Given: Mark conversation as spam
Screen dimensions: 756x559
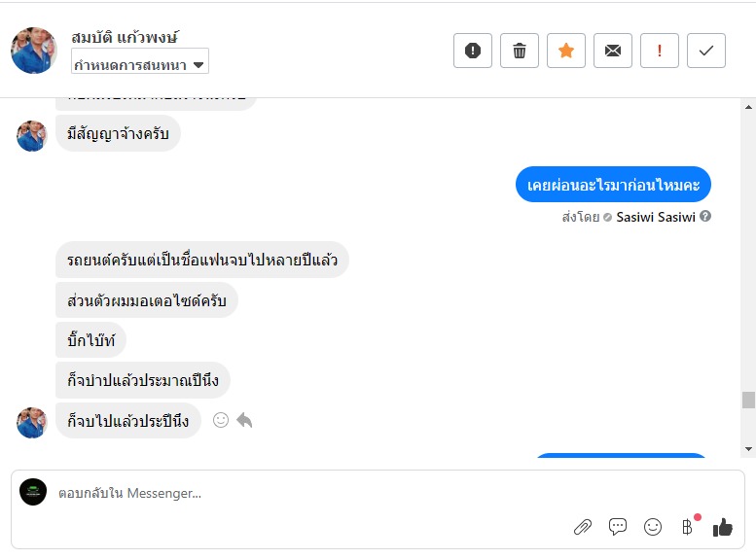Looking at the screenshot, I should (x=473, y=51).
